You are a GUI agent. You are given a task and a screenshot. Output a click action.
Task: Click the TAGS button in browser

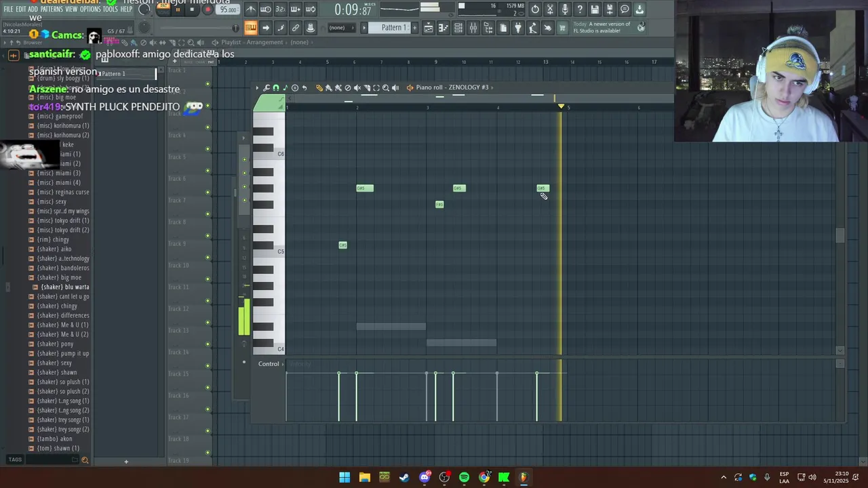pyautogui.click(x=15, y=460)
